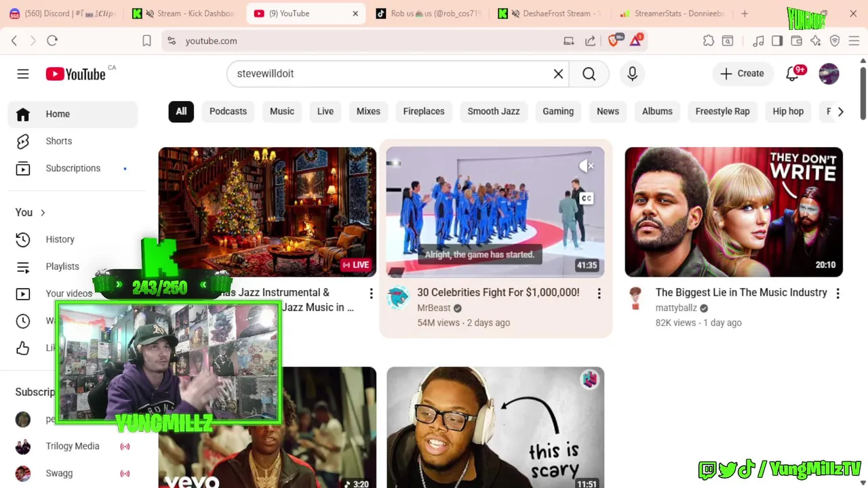Viewport: 868px width, 488px height.
Task: Bookmark this page
Action: point(146,41)
